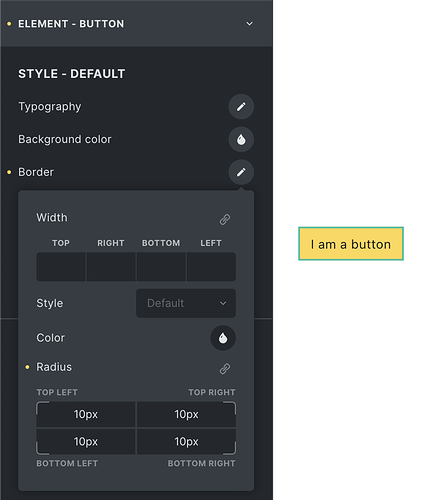
Task: Click the Bottom Left radius field
Action: tap(86, 442)
